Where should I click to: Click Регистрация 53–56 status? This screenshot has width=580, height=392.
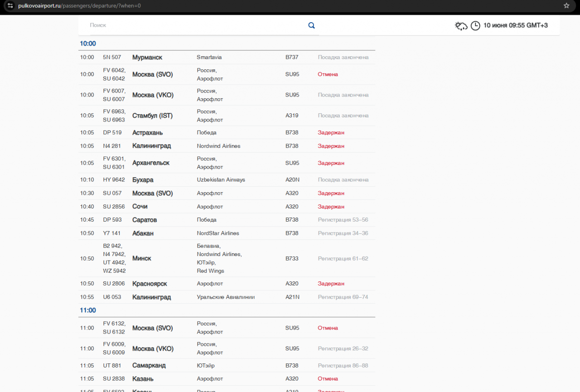tap(343, 220)
